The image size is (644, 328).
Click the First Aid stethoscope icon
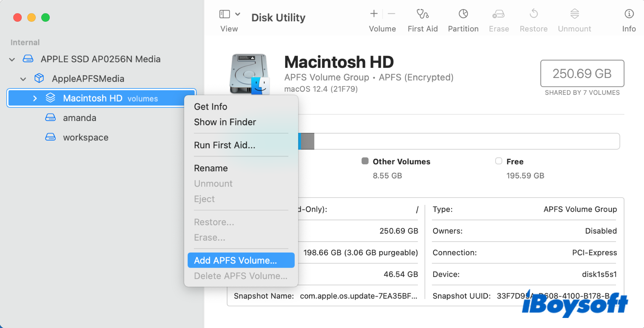tap(422, 14)
